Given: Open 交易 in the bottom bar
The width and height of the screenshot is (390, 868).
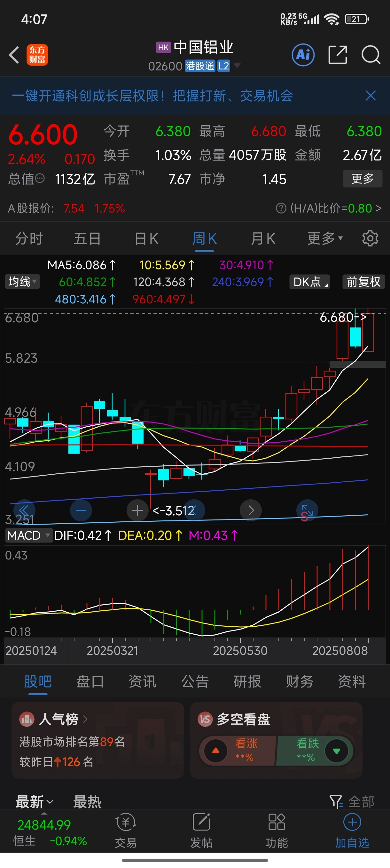Looking at the screenshot, I should tap(126, 831).
